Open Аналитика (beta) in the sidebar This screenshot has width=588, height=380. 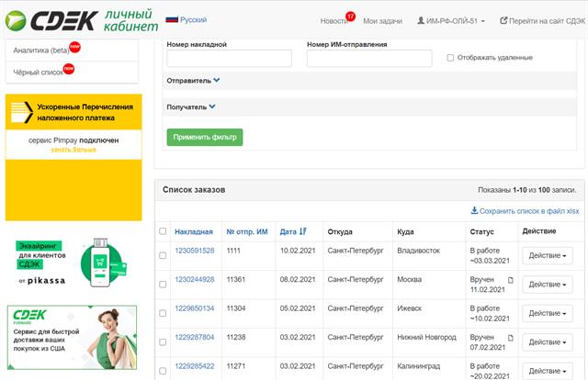click(x=46, y=50)
